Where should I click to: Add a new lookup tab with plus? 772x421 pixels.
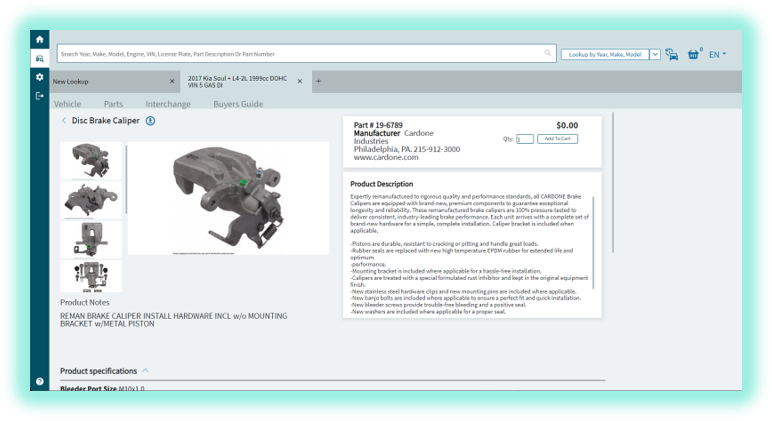click(319, 81)
